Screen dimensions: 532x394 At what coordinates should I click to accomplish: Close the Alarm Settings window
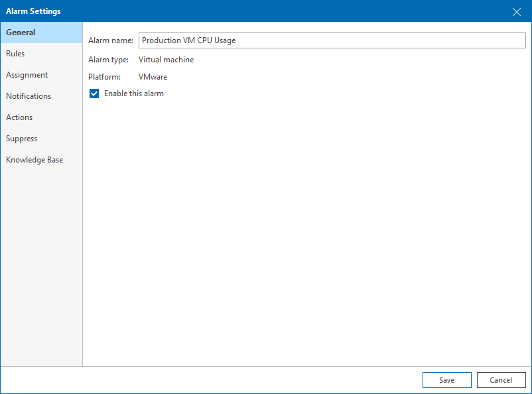pyautogui.click(x=516, y=12)
